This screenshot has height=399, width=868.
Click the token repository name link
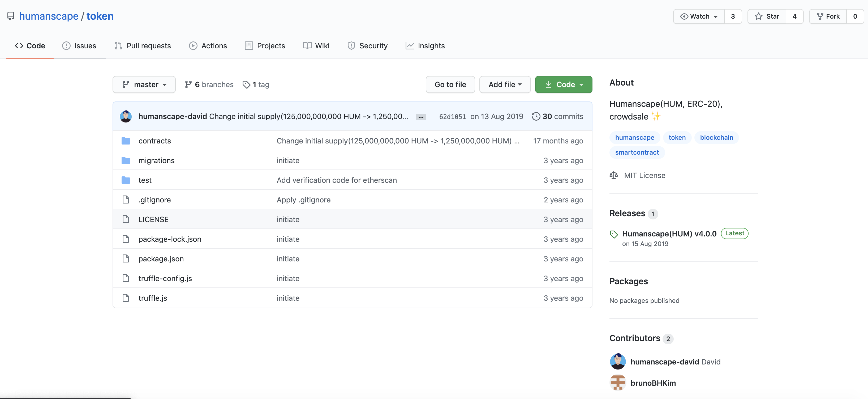[100, 16]
